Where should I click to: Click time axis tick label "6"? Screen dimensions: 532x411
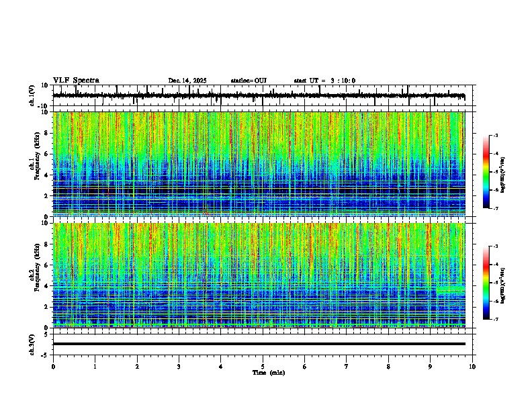coord(305,367)
